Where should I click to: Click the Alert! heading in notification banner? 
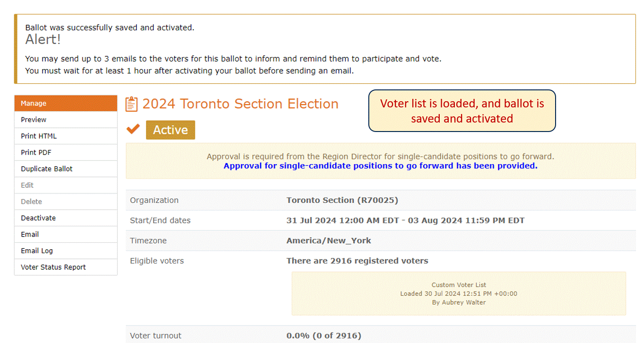(43, 40)
